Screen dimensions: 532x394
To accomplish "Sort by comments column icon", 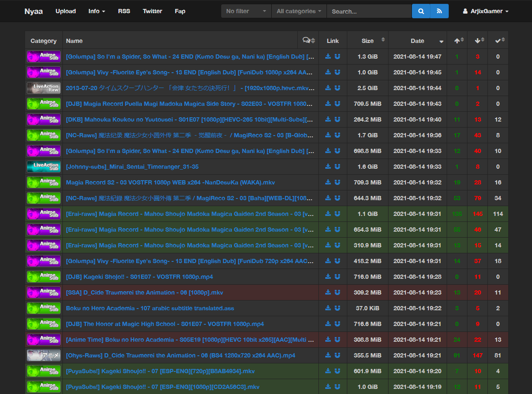I will (308, 40).
